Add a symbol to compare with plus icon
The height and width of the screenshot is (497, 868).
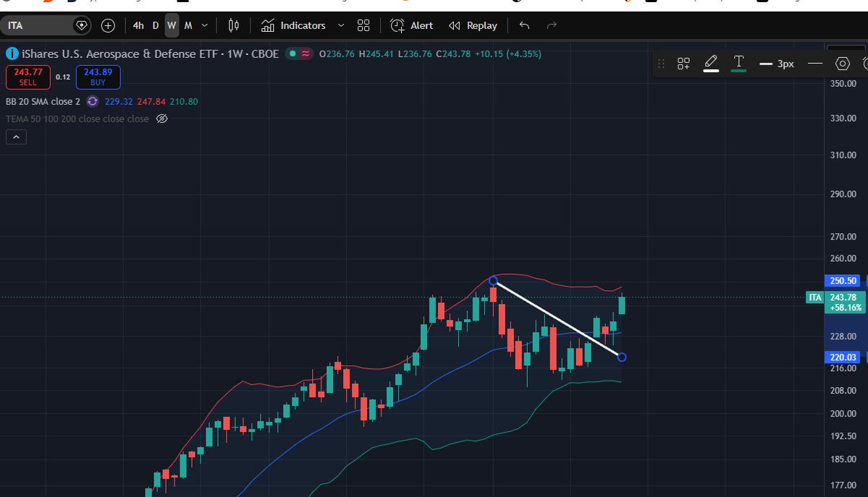pos(108,25)
